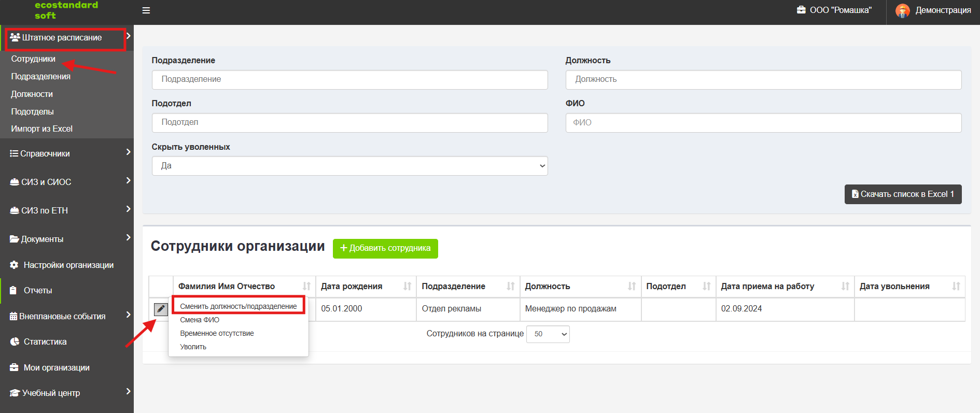Click the briefcase icon beside ООО "Ромашка"
Screen dimensions: 980x413
[x=801, y=10]
